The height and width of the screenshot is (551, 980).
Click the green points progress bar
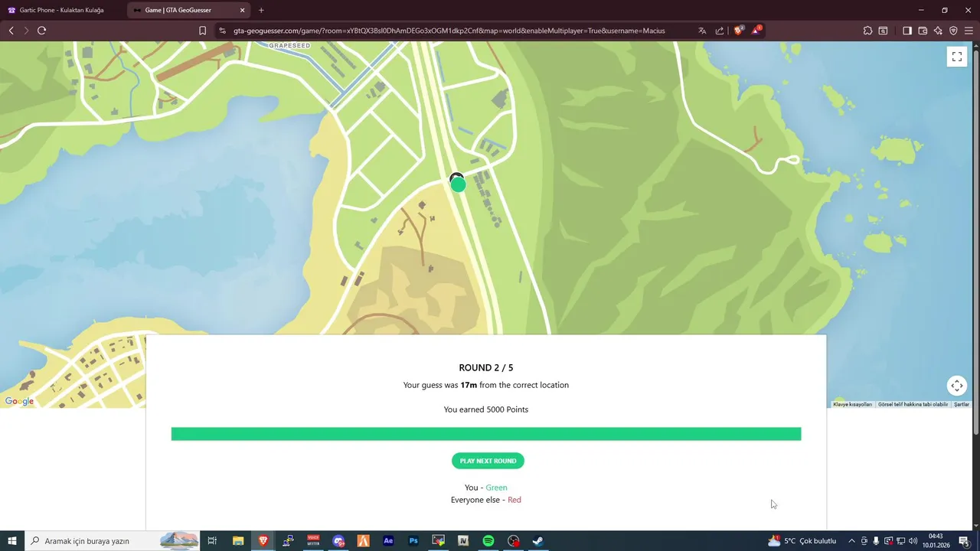(x=486, y=434)
